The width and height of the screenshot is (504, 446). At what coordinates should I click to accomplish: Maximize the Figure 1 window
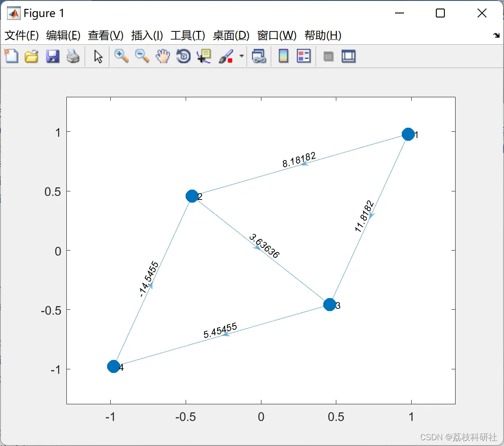point(440,13)
